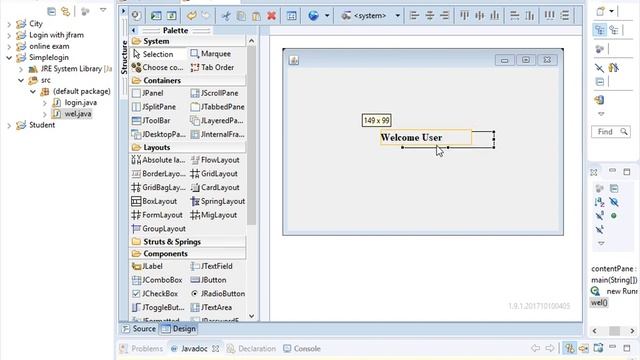Select BorderLayout entry
This screenshot has height=360, width=640.
point(158,174)
